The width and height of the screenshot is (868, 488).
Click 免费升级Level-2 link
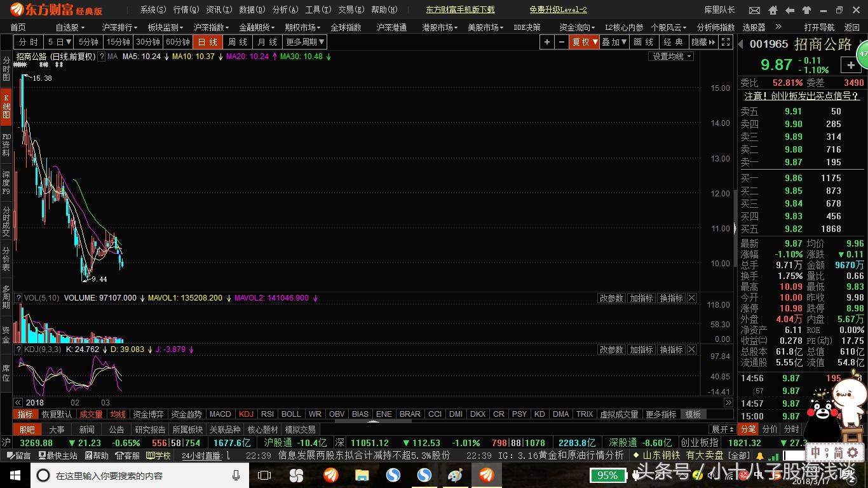[558, 10]
